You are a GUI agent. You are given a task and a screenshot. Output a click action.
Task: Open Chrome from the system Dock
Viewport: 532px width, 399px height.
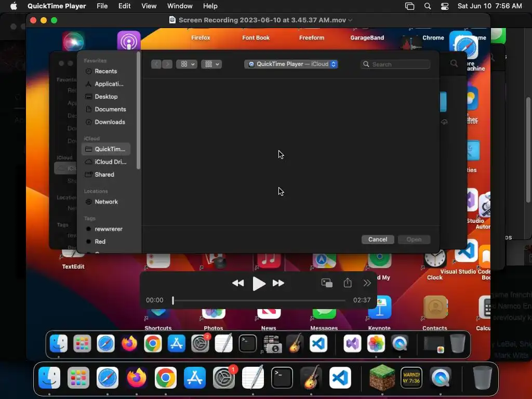coord(166,378)
